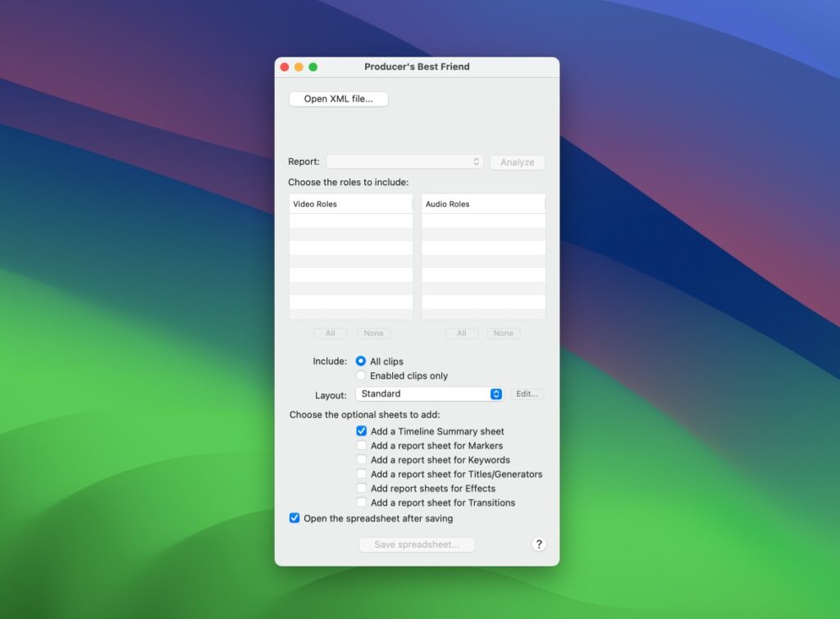Uncheck Add a Timeline Summary sheet

click(361, 431)
